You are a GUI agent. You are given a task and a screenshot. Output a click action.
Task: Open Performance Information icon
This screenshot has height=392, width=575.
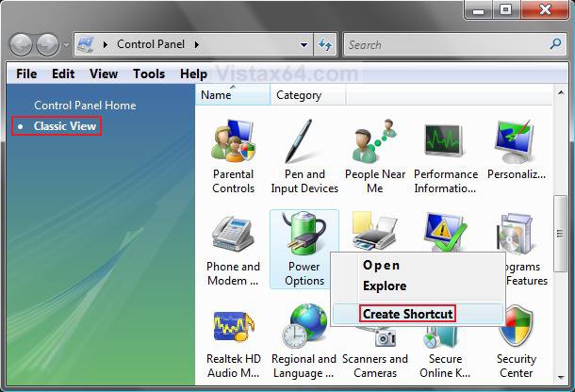click(444, 140)
